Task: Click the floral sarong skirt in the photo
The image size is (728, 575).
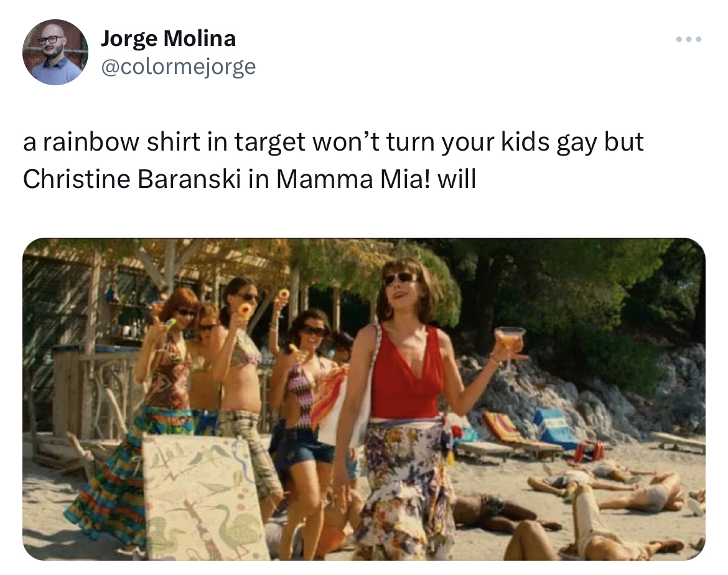Action: tap(404, 488)
